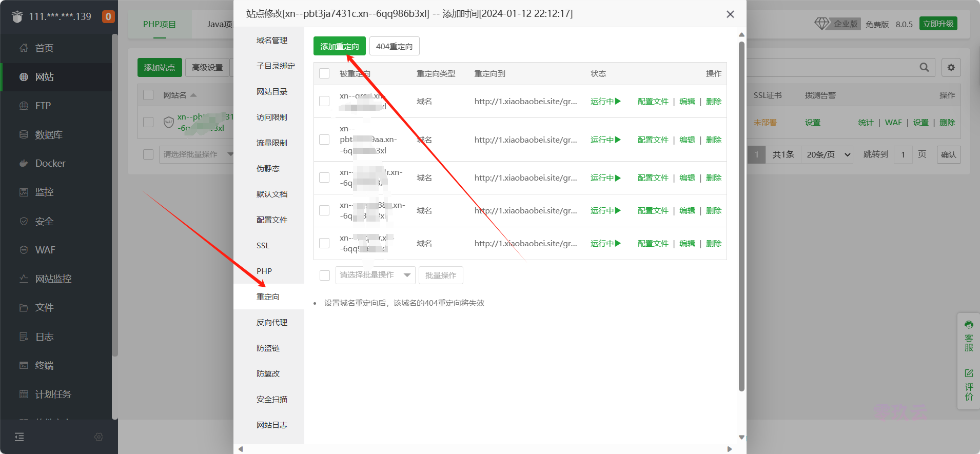
Task: Open 子目录绑定 tab in dialog
Action: click(x=276, y=66)
